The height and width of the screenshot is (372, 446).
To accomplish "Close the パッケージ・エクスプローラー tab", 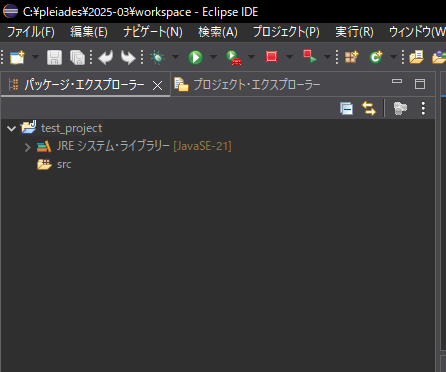I will tap(157, 86).
